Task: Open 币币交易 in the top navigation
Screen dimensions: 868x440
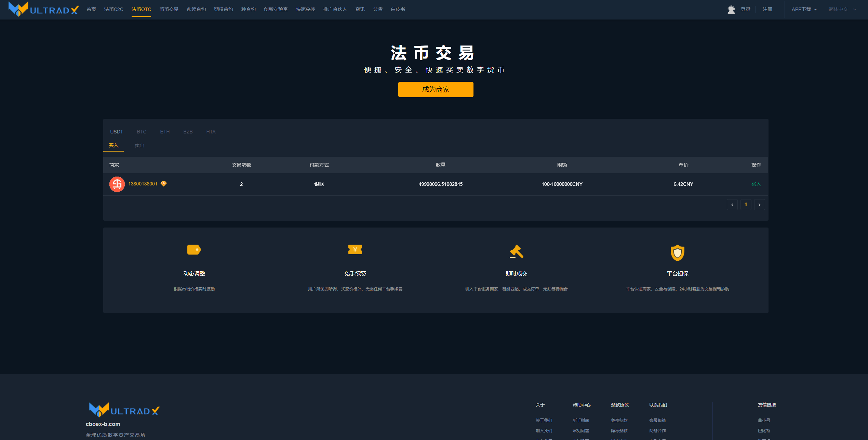Action: (x=169, y=10)
